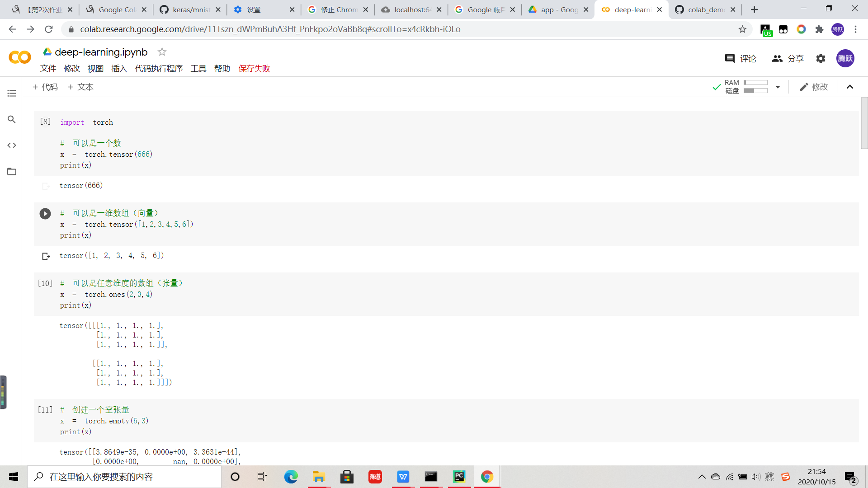Star the deep-learning.ipynb notebook
Screen dimensions: 868x488
162,52
